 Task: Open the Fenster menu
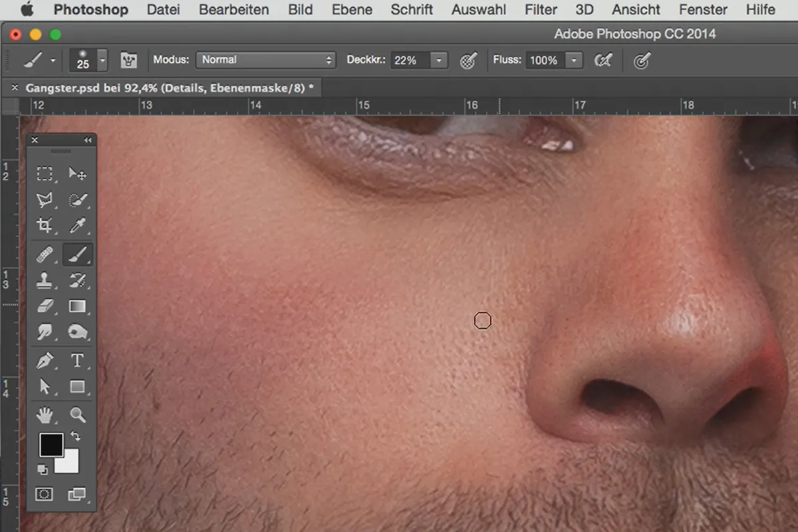(703, 9)
